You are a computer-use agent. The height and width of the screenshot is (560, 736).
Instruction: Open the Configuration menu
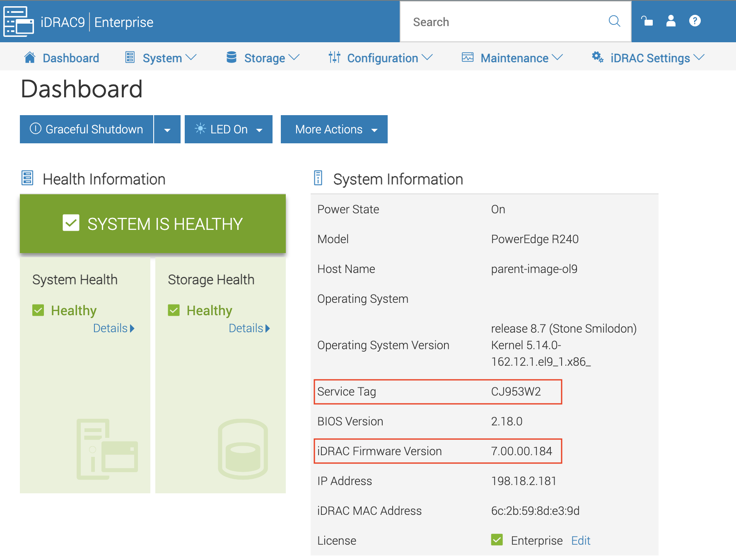coord(381,58)
